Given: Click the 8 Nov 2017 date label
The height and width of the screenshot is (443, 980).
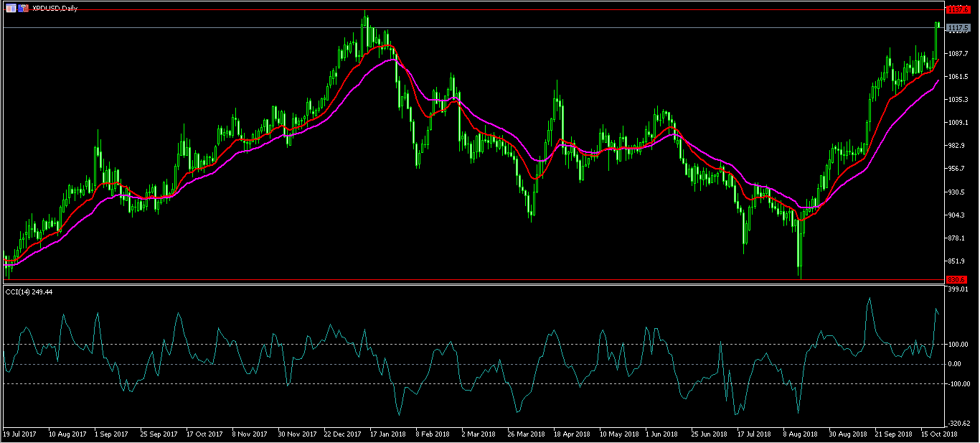Looking at the screenshot, I should tap(249, 434).
